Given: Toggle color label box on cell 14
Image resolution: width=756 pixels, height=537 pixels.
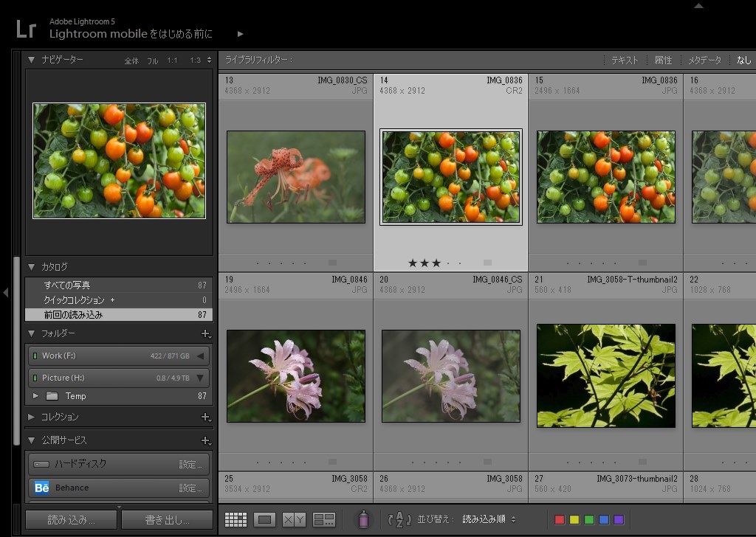Looking at the screenshot, I should click(x=487, y=263).
